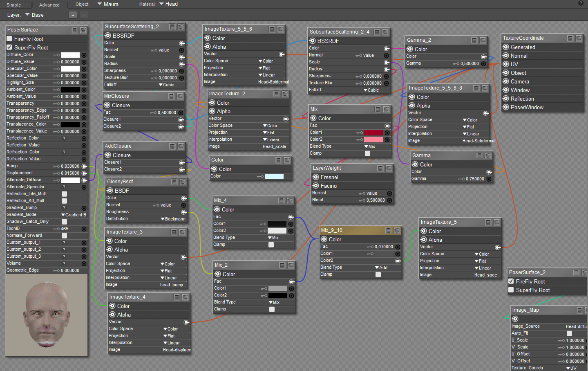Collapse the PoserSurface node parameters icon

click(x=74, y=30)
